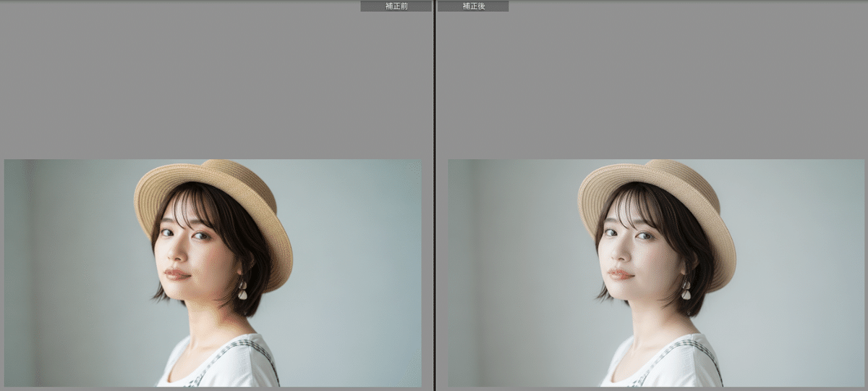
Task: Select the after (補正後) photo preview
Action: click(x=656, y=272)
